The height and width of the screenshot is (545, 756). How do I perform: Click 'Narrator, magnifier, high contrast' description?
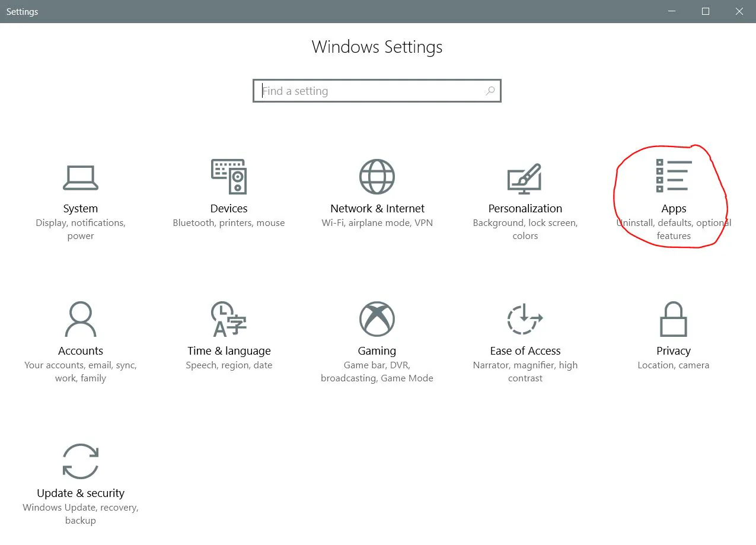[525, 372]
